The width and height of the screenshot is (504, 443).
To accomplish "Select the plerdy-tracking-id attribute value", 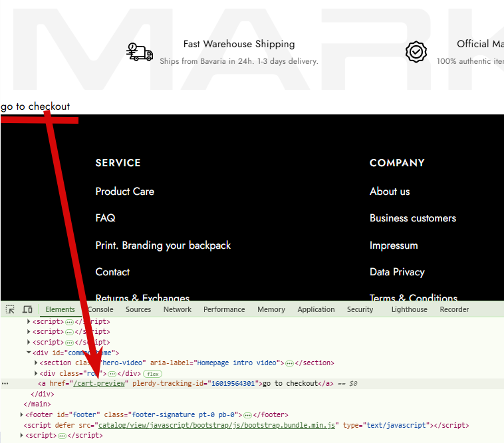I will [233, 384].
